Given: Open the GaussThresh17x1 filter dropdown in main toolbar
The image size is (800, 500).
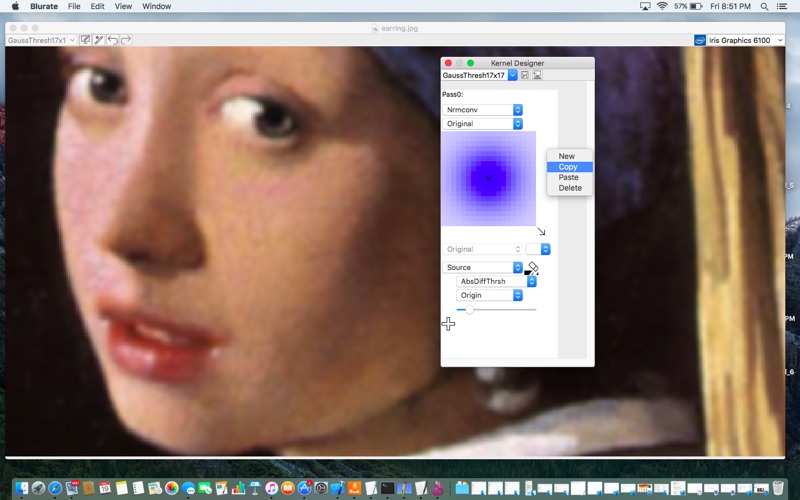Looking at the screenshot, I should (x=41, y=40).
